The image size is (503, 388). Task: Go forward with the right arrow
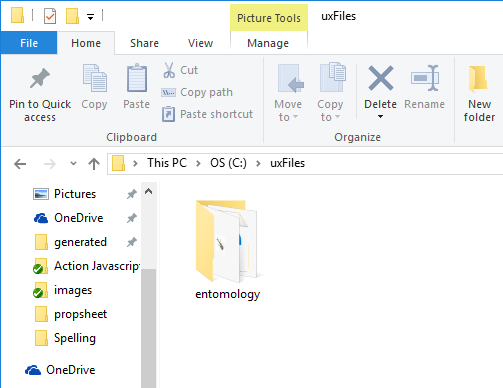(50, 164)
